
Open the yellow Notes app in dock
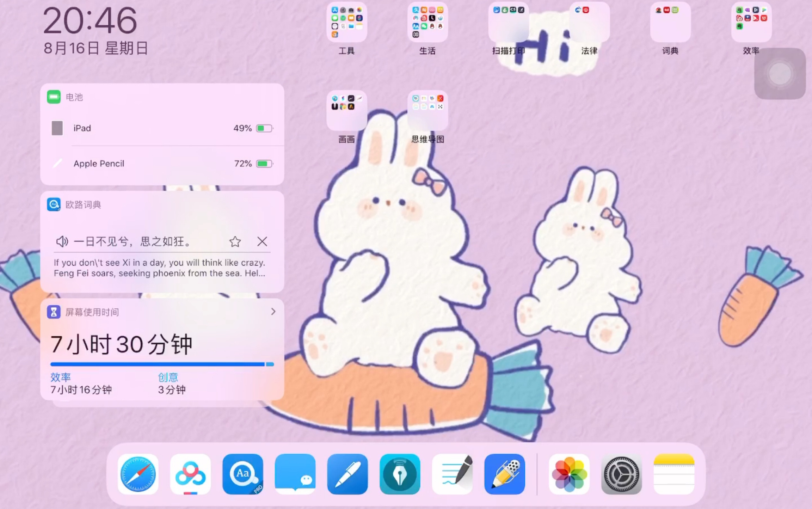674,474
